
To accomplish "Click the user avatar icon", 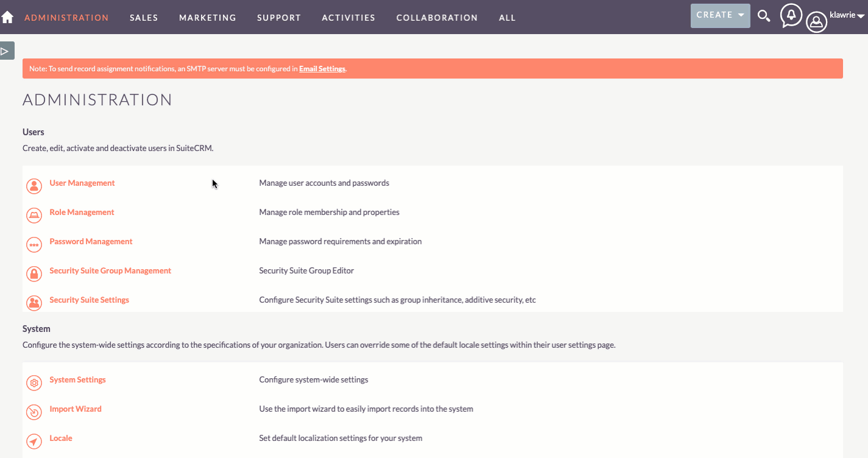I will [816, 23].
